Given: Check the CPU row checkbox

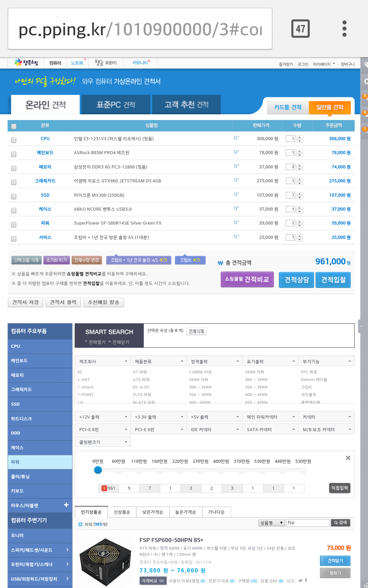Looking at the screenshot, I should (14, 140).
